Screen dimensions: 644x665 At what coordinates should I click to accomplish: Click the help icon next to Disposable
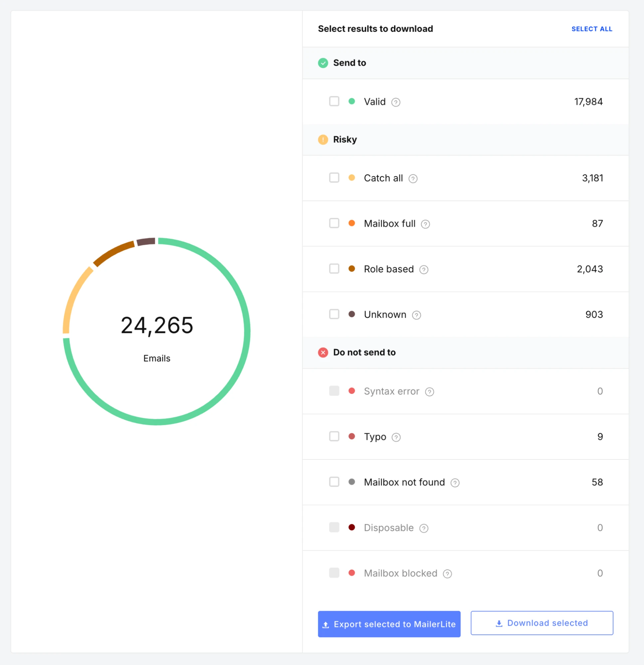pyautogui.click(x=424, y=528)
